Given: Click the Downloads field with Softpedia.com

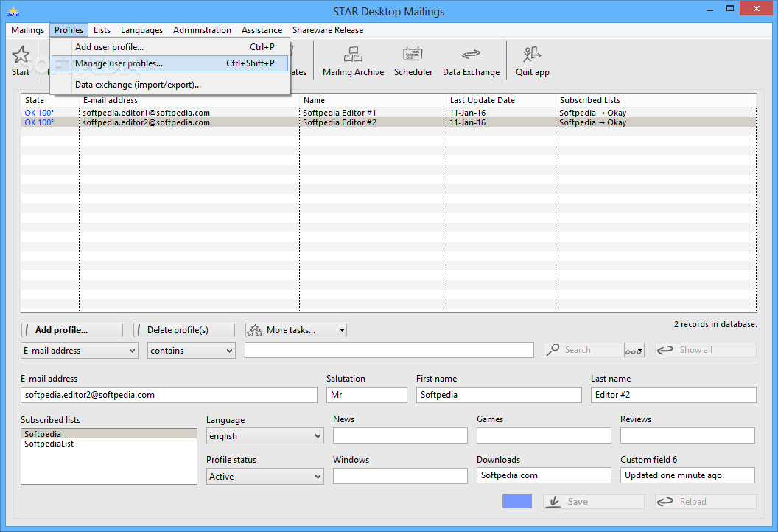Looking at the screenshot, I should (x=544, y=475).
